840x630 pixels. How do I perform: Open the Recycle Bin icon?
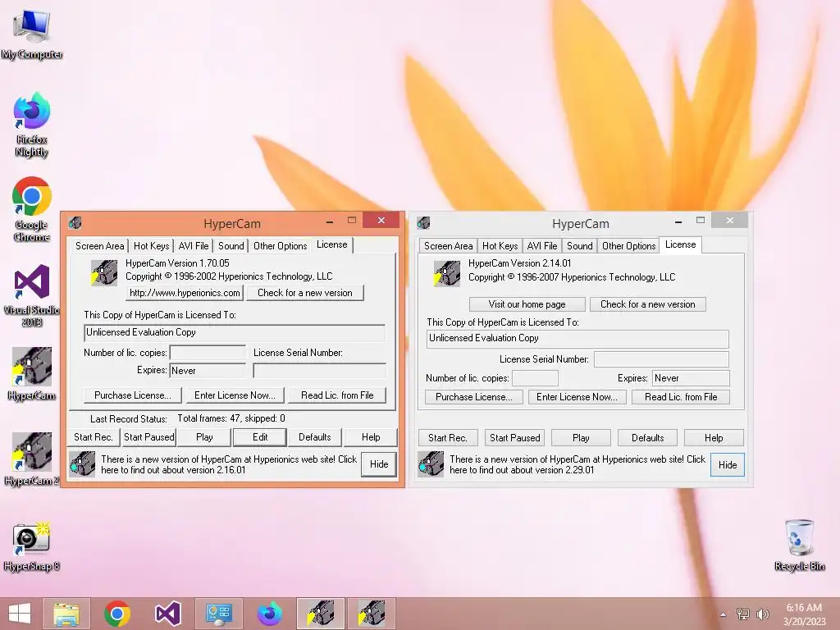(799, 545)
